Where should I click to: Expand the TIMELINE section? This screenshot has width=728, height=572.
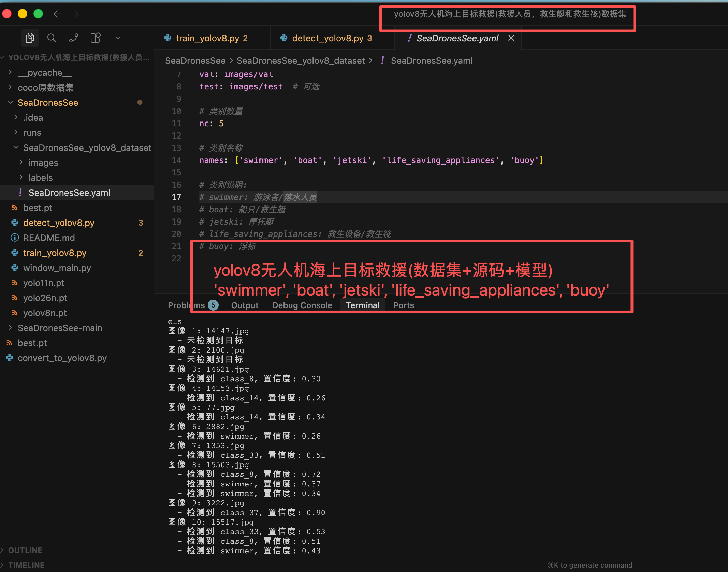point(26,565)
